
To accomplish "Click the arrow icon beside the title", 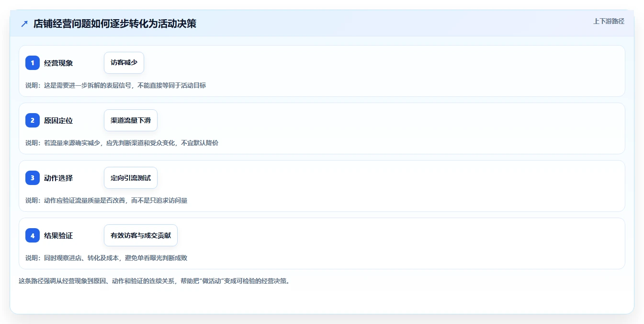I will (x=24, y=23).
